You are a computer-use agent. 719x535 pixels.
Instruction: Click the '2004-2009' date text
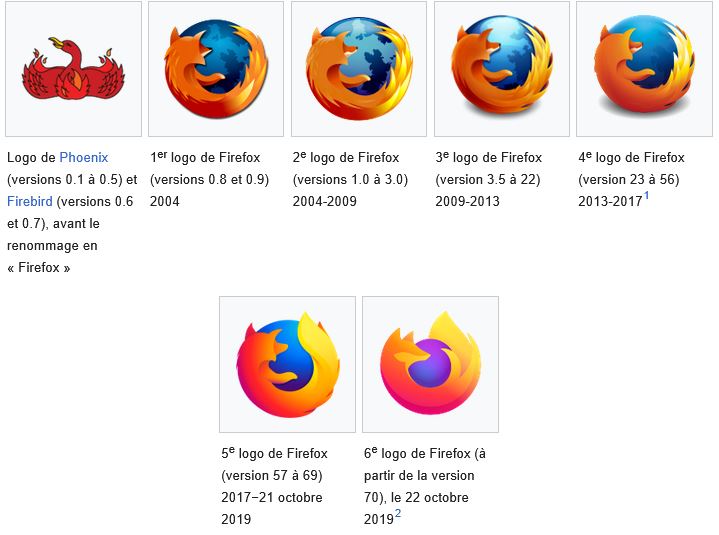pyautogui.click(x=325, y=201)
